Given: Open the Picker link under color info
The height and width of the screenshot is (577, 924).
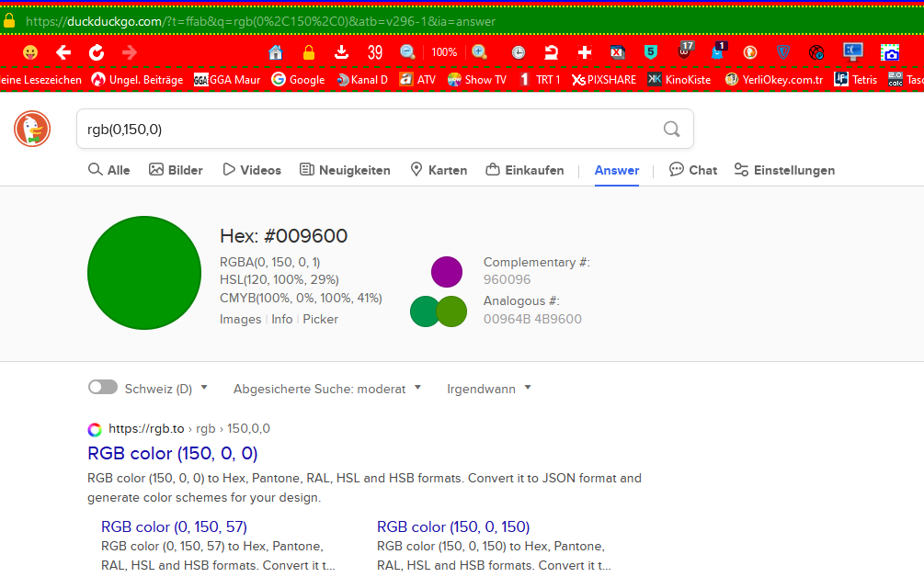Looking at the screenshot, I should pyautogui.click(x=320, y=319).
